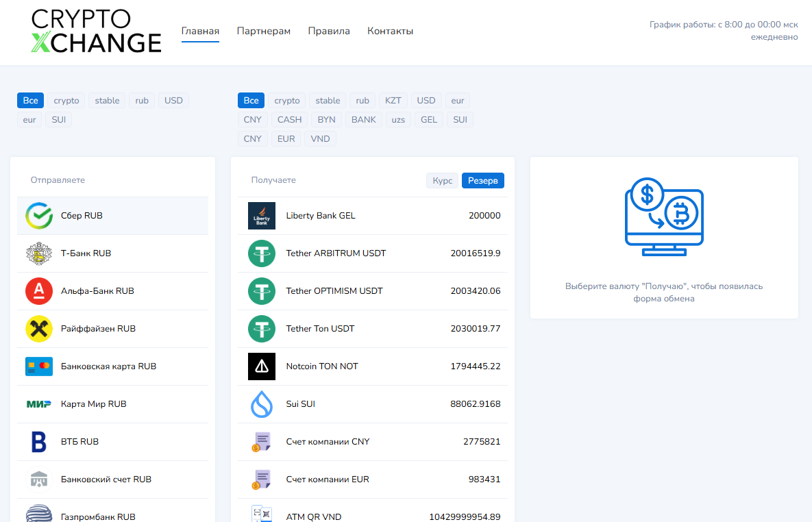Open the Правила page link
Screen dimensions: 812x522
329,31
